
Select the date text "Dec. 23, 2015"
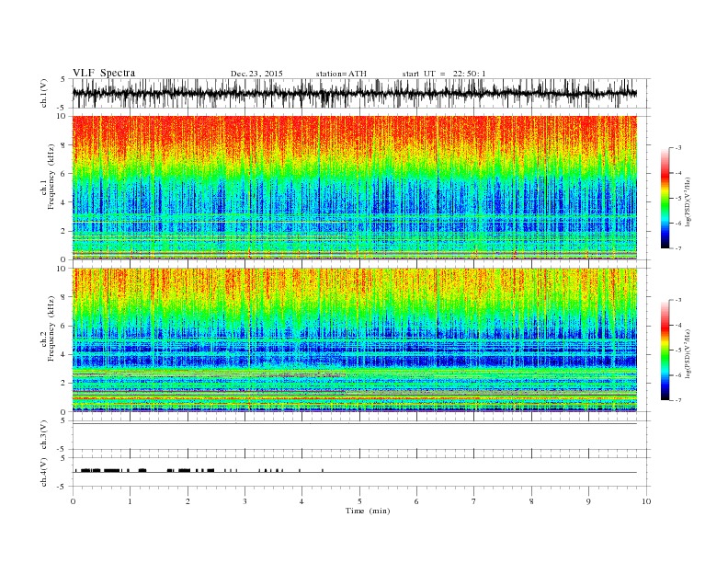tap(256, 74)
